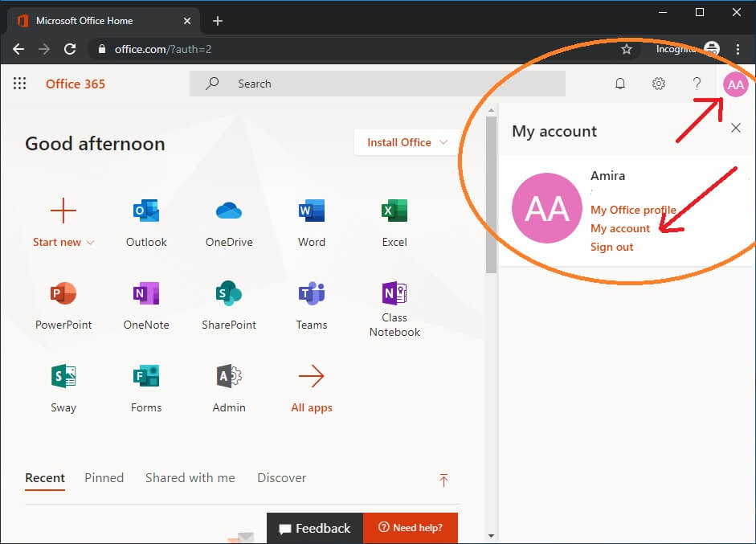Click the browser address bar URL
The height and width of the screenshot is (544, 756).
(x=163, y=49)
